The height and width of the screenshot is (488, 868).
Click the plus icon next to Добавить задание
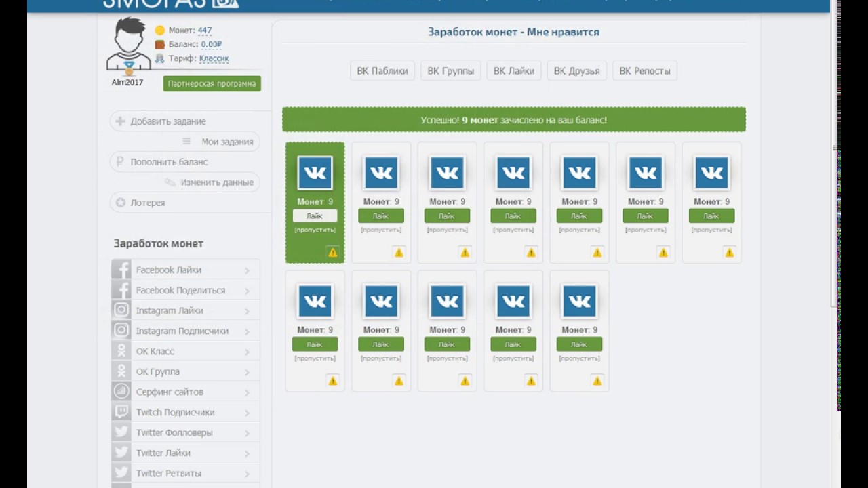(120, 121)
